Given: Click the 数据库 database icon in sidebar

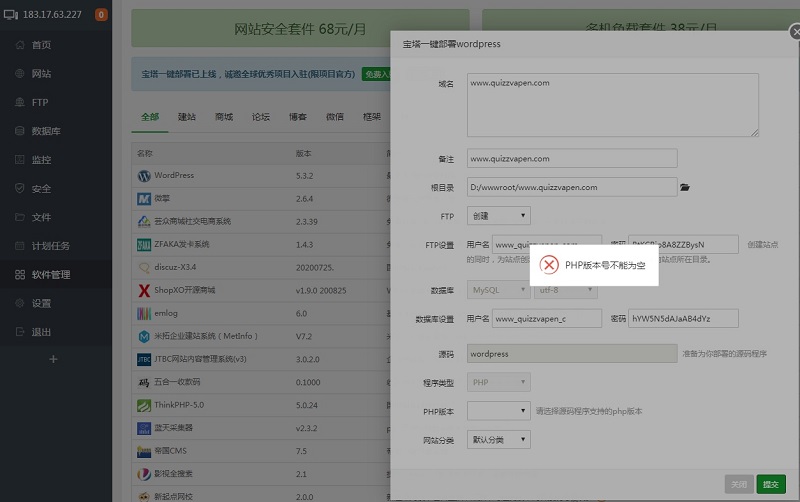Looking at the screenshot, I should pyautogui.click(x=20, y=131).
